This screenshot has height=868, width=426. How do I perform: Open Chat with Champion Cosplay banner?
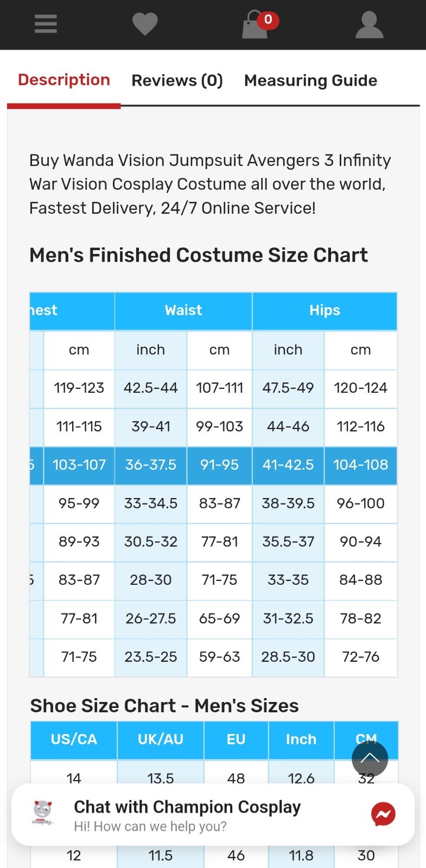click(x=213, y=814)
